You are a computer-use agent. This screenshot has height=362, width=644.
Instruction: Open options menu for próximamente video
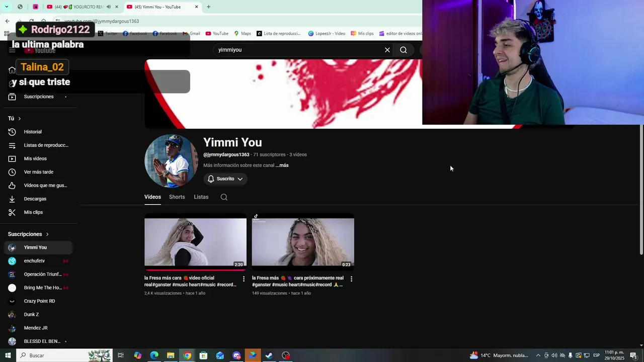click(351, 279)
